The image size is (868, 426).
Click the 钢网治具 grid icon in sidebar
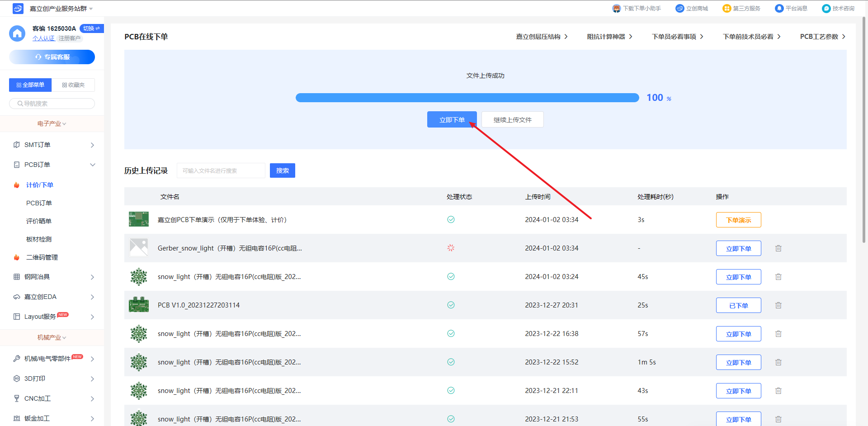pyautogui.click(x=17, y=277)
